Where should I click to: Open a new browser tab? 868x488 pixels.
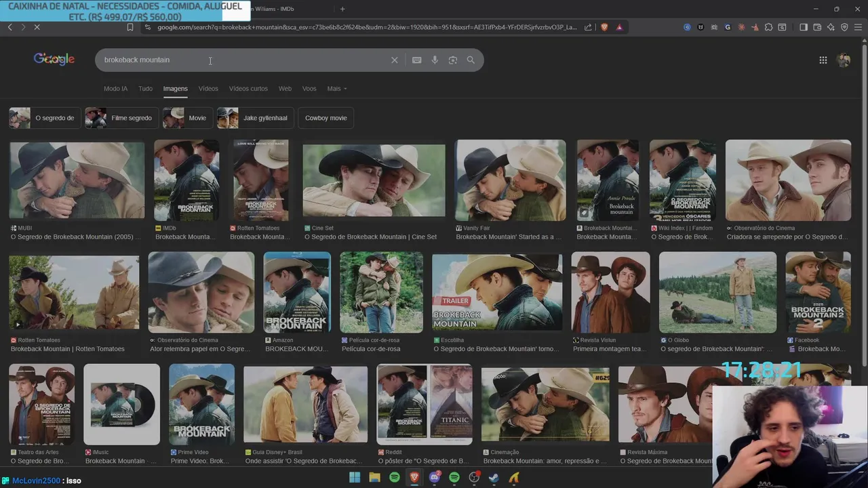pyautogui.click(x=342, y=9)
